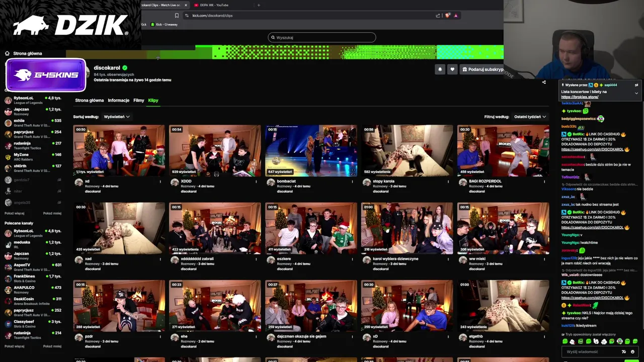Open the Wyświetleń sort dropdown
644x362 pixels.
117,117
